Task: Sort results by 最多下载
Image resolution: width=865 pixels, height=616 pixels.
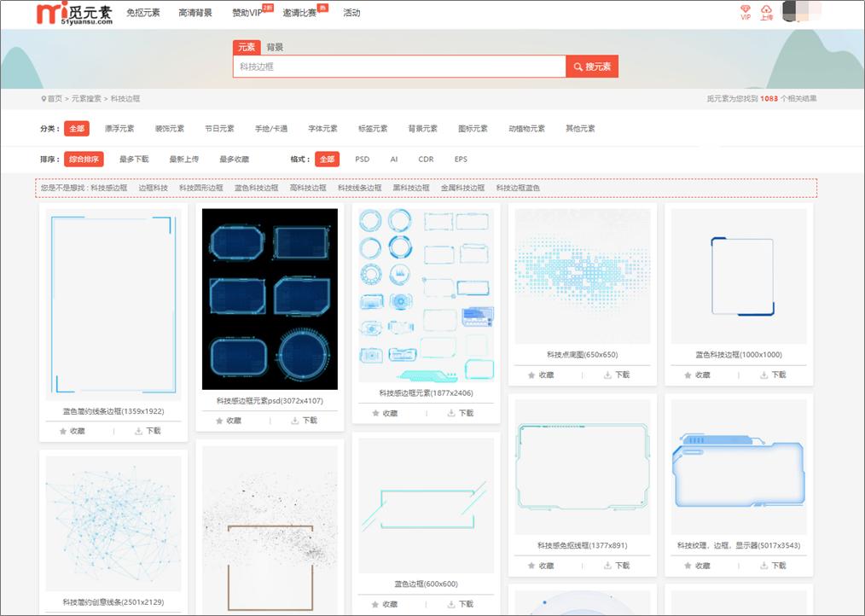Action: point(136,159)
